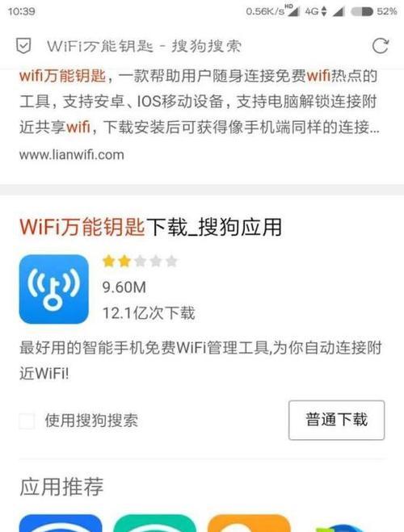
Task: Open the WiFi万能钥匙下载_搜狗应用 result title
Action: click(x=150, y=227)
